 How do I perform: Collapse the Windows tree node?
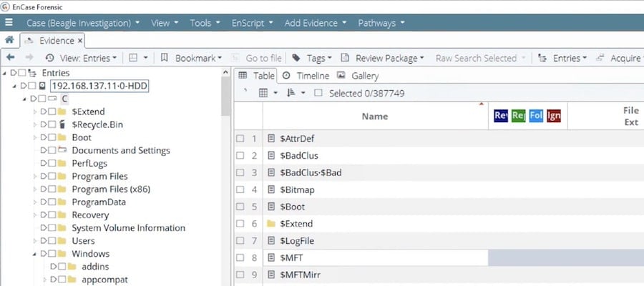[35, 254]
